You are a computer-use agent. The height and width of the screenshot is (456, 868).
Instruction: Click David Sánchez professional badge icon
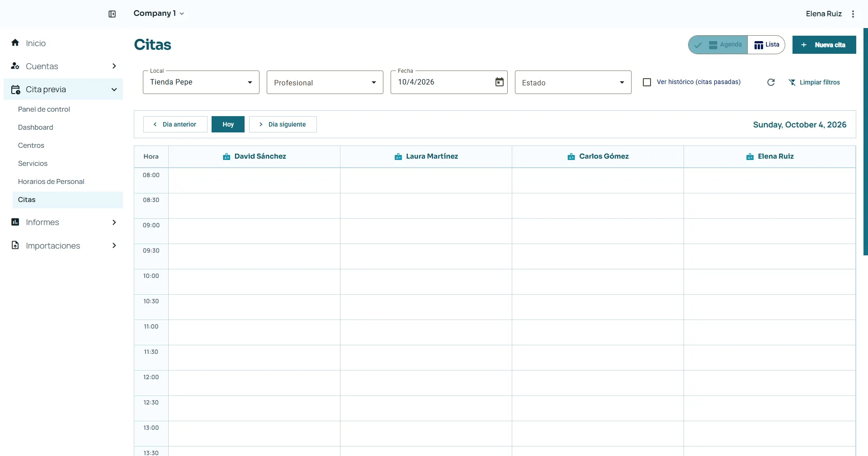point(226,156)
